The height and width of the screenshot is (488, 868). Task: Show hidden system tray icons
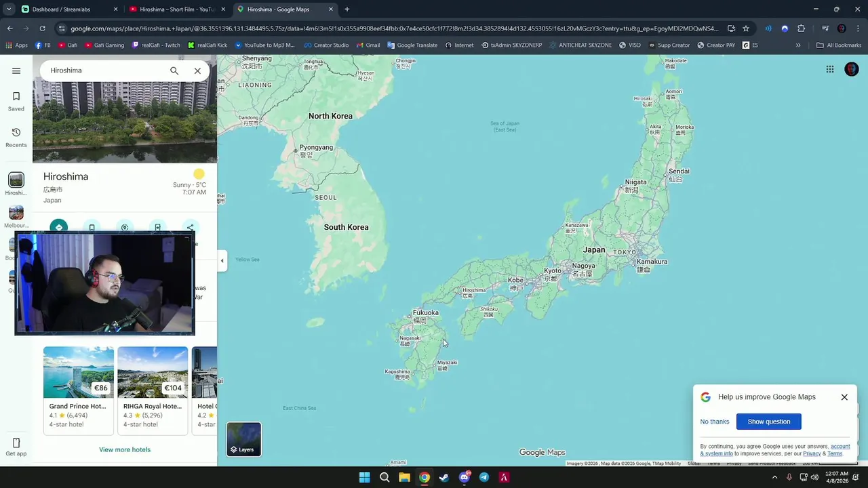click(774, 477)
